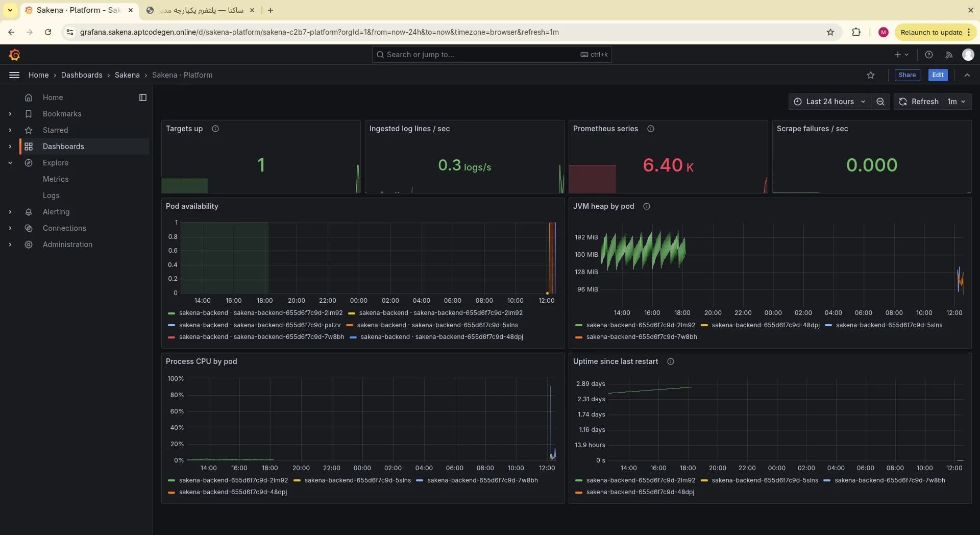Open Logs under Explore
This screenshot has height=535, width=980.
pyautogui.click(x=51, y=196)
